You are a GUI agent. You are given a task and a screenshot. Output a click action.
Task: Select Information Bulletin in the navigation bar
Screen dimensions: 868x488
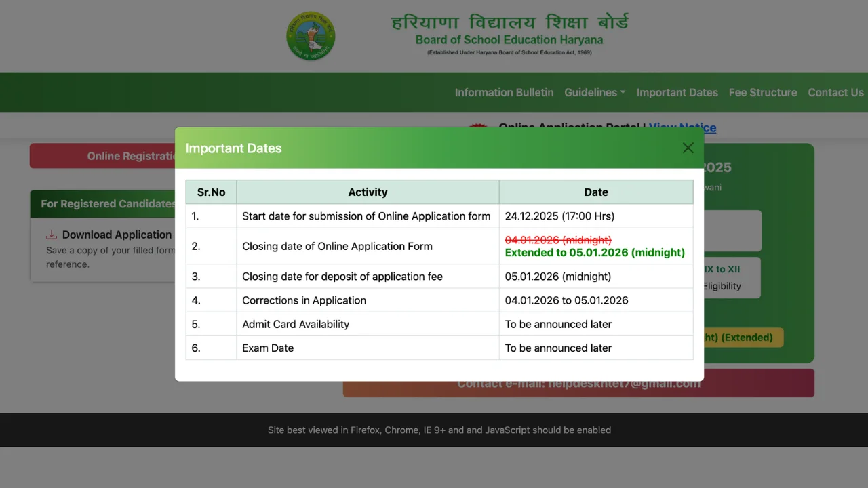pos(504,92)
